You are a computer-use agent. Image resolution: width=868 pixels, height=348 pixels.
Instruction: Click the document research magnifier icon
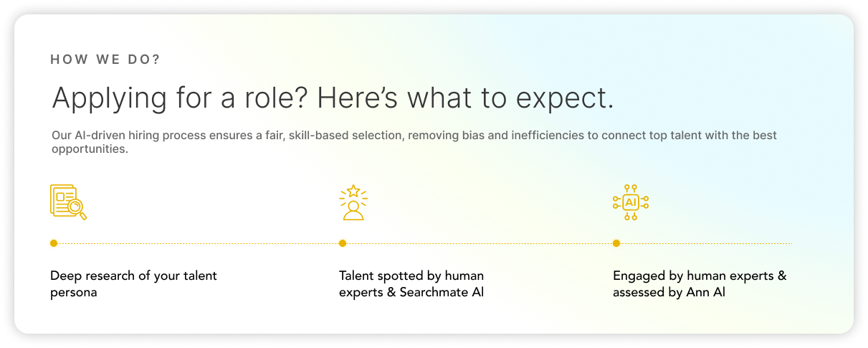click(x=68, y=202)
